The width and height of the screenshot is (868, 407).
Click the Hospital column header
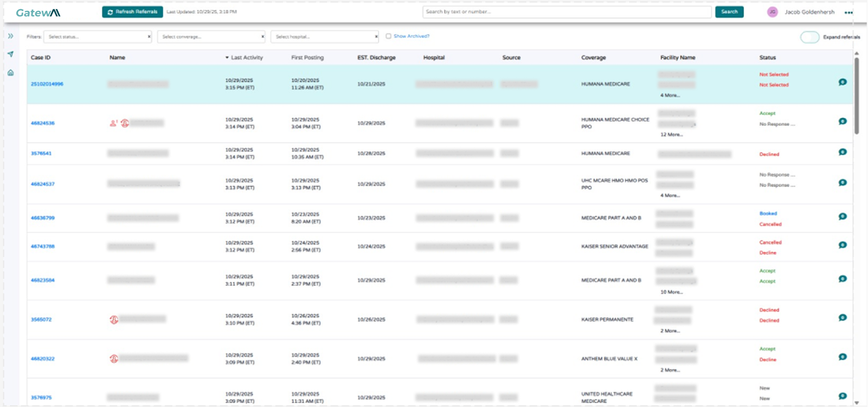(x=434, y=58)
